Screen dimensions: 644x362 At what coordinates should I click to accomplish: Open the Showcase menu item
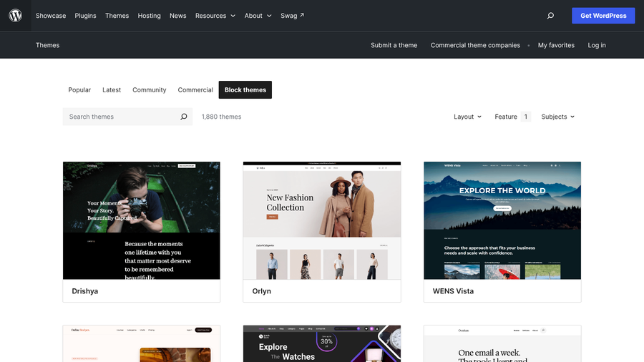pos(51,16)
